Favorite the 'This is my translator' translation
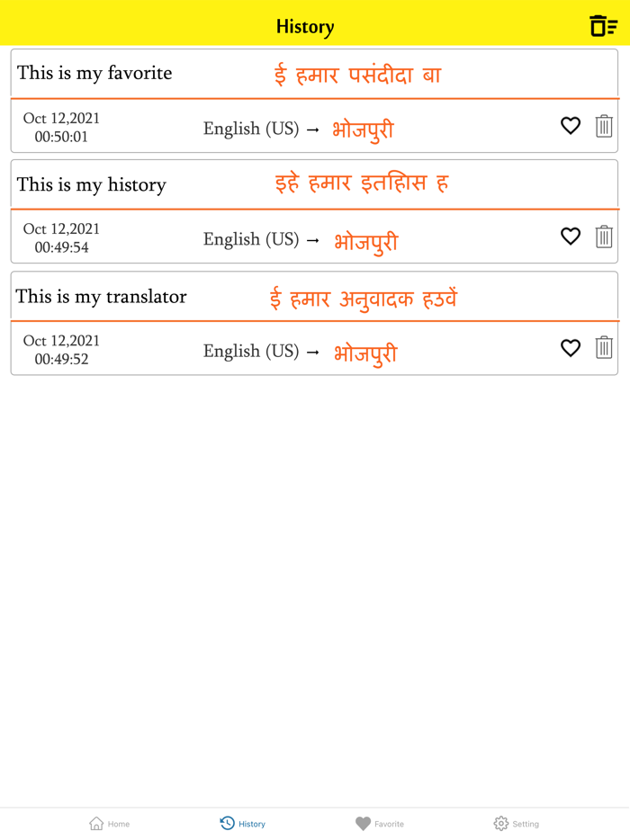Image resolution: width=630 pixels, height=840 pixels. (x=571, y=348)
